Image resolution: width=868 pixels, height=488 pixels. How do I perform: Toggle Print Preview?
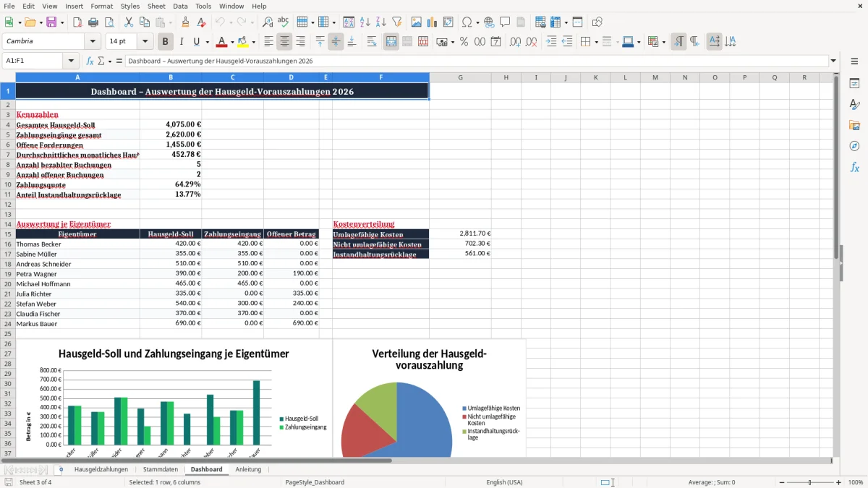pyautogui.click(x=109, y=22)
